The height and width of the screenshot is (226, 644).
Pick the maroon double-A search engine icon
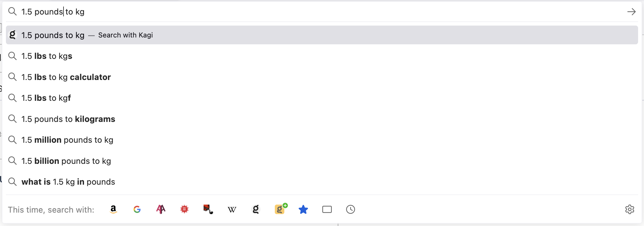coord(161,209)
